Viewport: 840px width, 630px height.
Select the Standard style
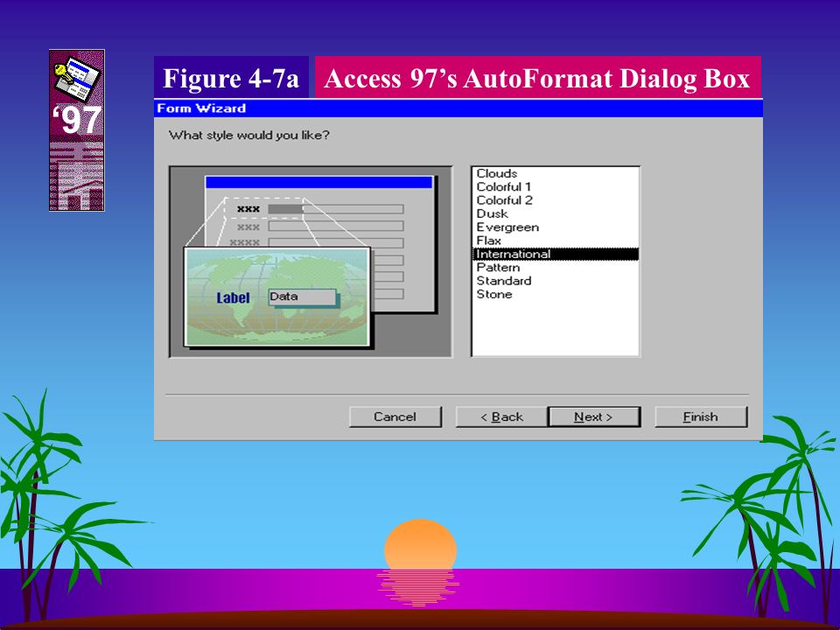556,281
